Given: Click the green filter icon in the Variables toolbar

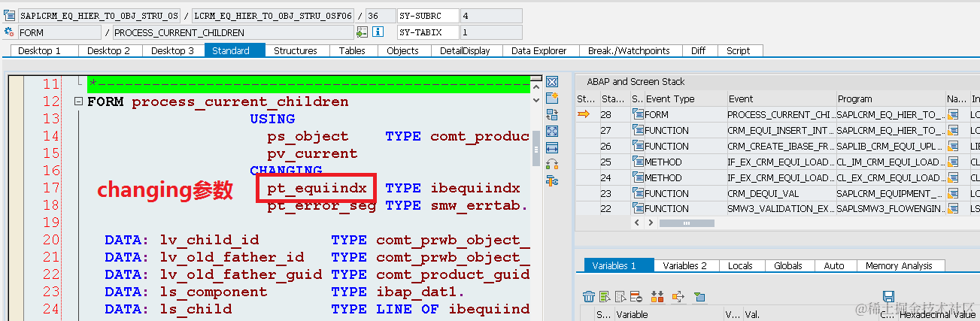Looking at the screenshot, I should click(699, 297).
